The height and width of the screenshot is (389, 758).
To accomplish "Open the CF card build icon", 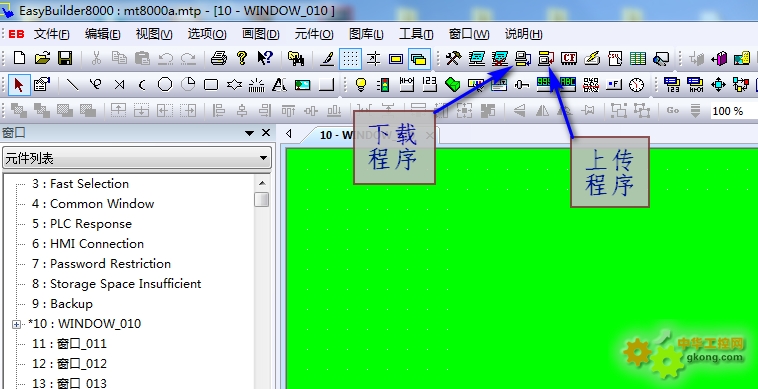I will pyautogui.click(x=569, y=59).
